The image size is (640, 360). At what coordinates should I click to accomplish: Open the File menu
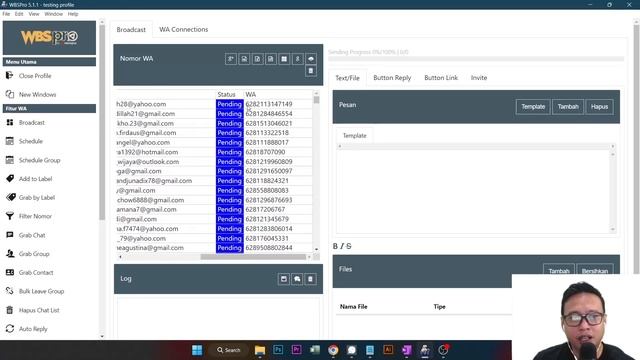point(6,14)
